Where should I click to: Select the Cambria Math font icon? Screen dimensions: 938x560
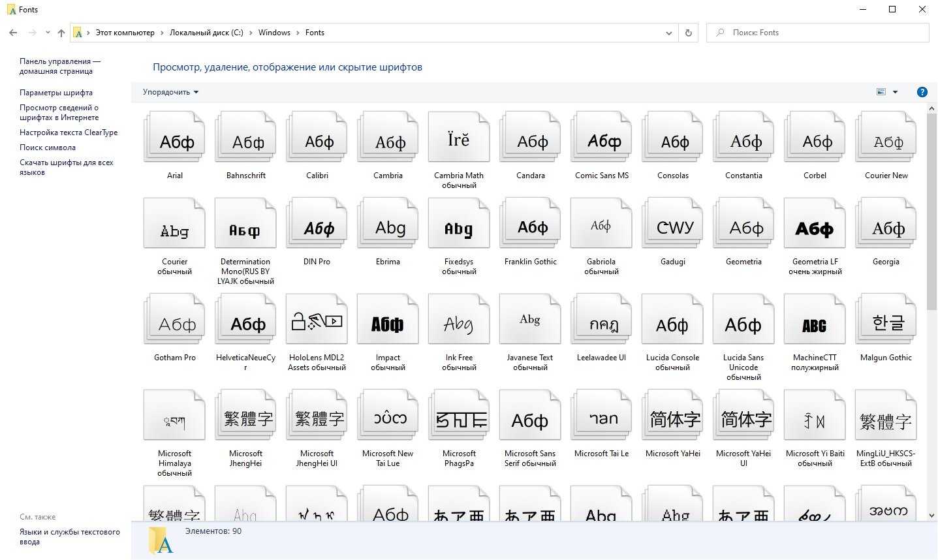point(459,136)
